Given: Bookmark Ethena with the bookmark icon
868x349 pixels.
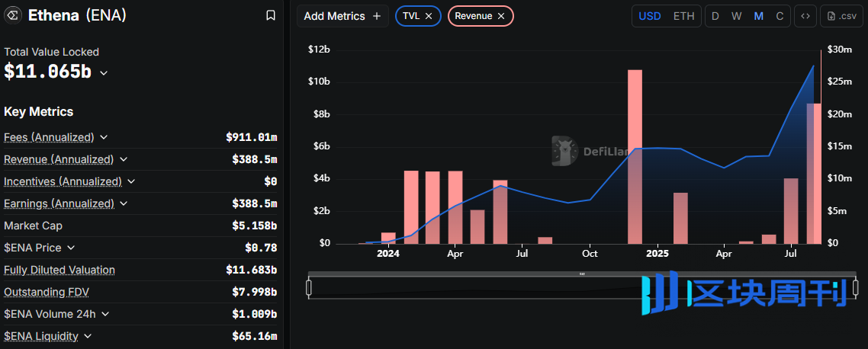Looking at the screenshot, I should (271, 15).
